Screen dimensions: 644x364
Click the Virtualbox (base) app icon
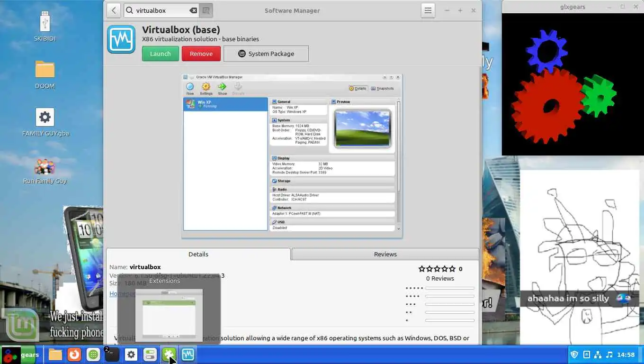[x=121, y=39]
